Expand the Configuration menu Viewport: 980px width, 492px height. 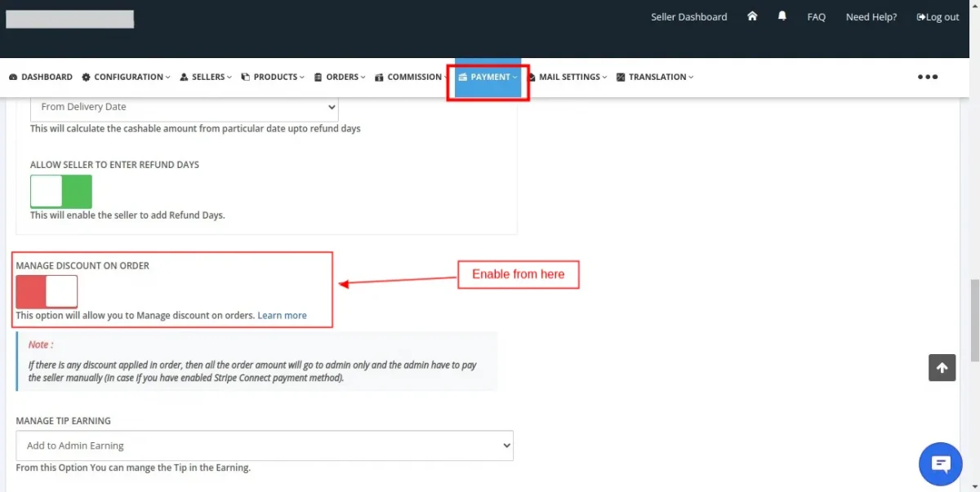[x=126, y=77]
